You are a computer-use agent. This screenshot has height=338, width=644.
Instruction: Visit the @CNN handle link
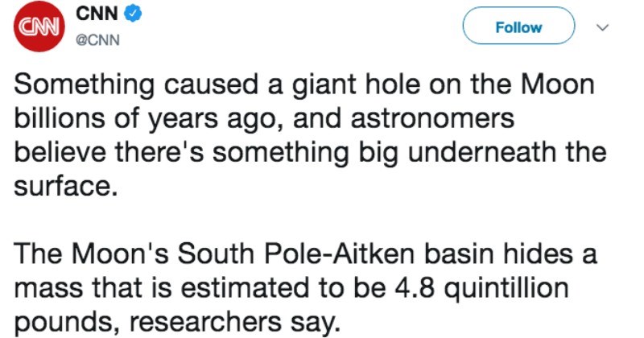[97, 40]
